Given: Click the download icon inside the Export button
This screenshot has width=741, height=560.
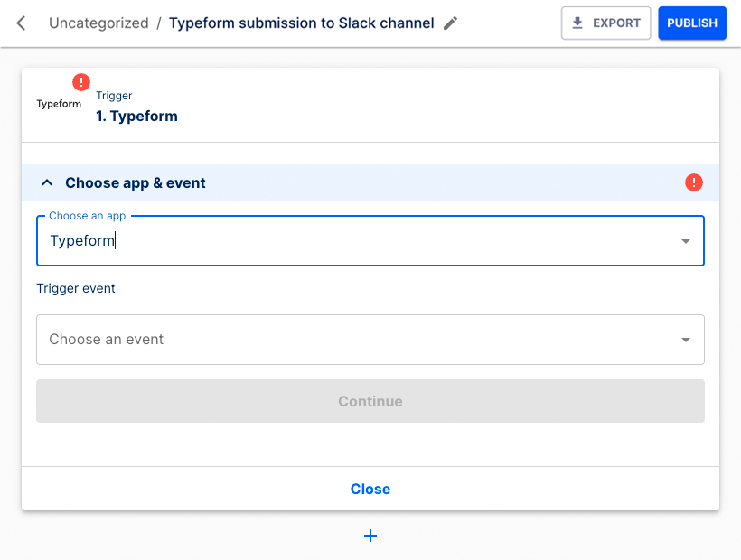Looking at the screenshot, I should (577, 23).
